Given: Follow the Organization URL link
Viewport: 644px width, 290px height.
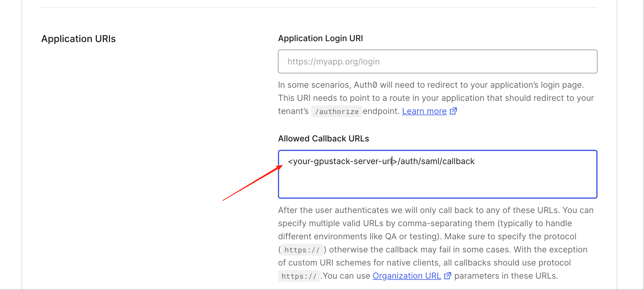Looking at the screenshot, I should pos(407,276).
